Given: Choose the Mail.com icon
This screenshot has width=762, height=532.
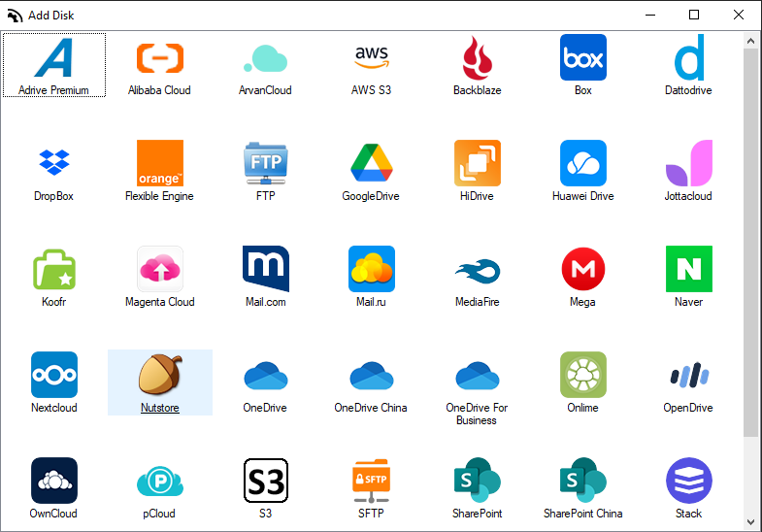Looking at the screenshot, I should coord(266,269).
